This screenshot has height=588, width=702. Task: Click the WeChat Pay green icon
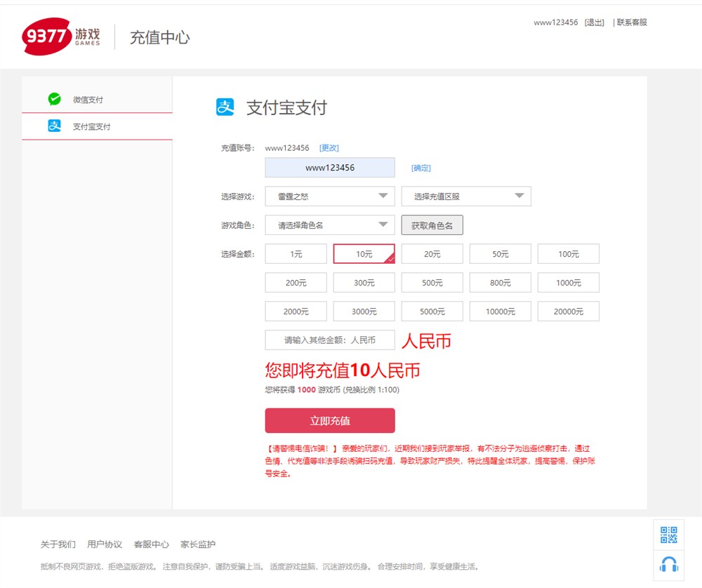click(x=54, y=100)
